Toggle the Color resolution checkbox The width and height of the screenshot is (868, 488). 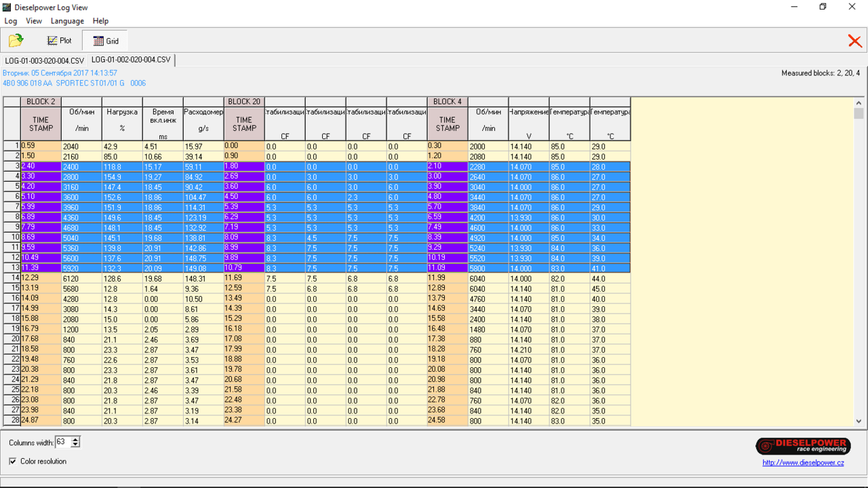point(13,462)
